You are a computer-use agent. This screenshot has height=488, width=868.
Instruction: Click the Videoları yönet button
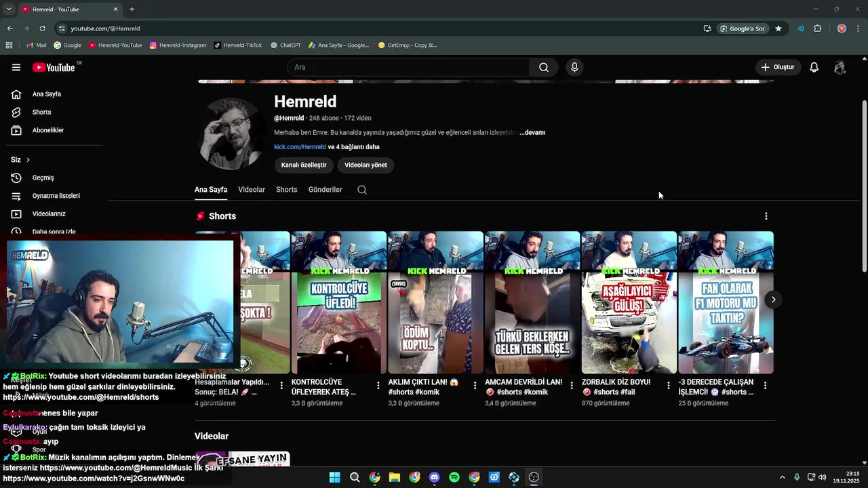coord(366,165)
